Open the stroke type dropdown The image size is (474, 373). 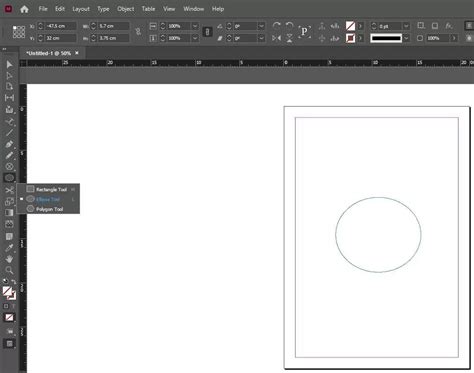tap(406, 38)
